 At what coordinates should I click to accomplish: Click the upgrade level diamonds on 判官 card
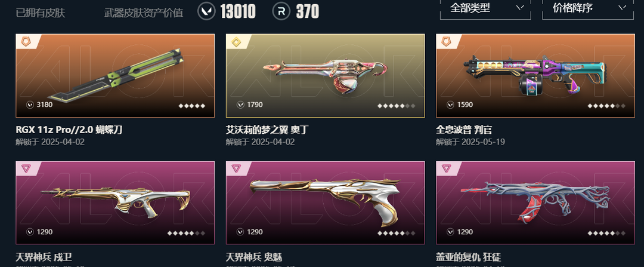click(x=606, y=106)
